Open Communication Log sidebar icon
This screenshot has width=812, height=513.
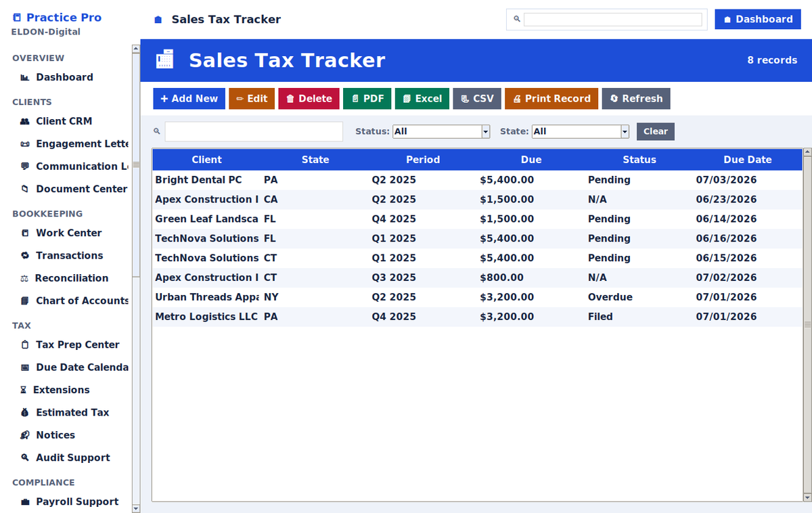25,166
